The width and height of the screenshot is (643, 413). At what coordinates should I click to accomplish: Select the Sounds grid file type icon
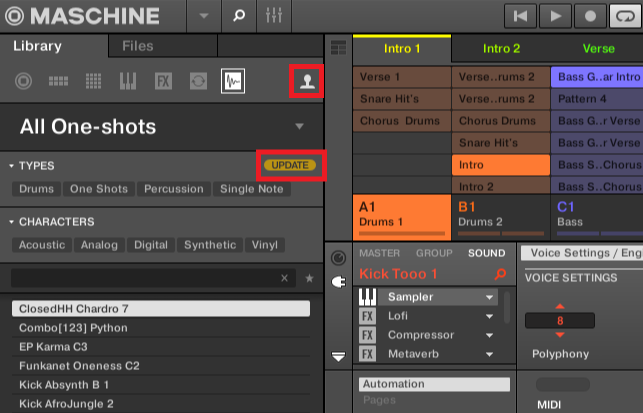[93, 81]
